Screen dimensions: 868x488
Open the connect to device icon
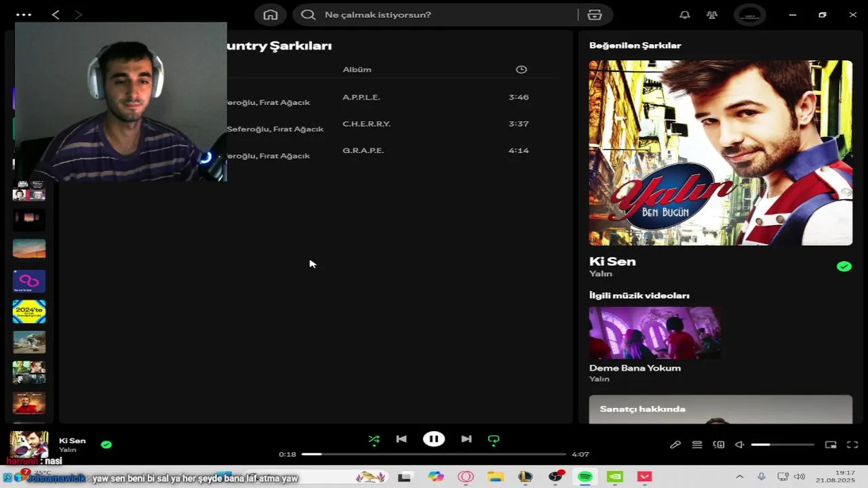tap(719, 445)
